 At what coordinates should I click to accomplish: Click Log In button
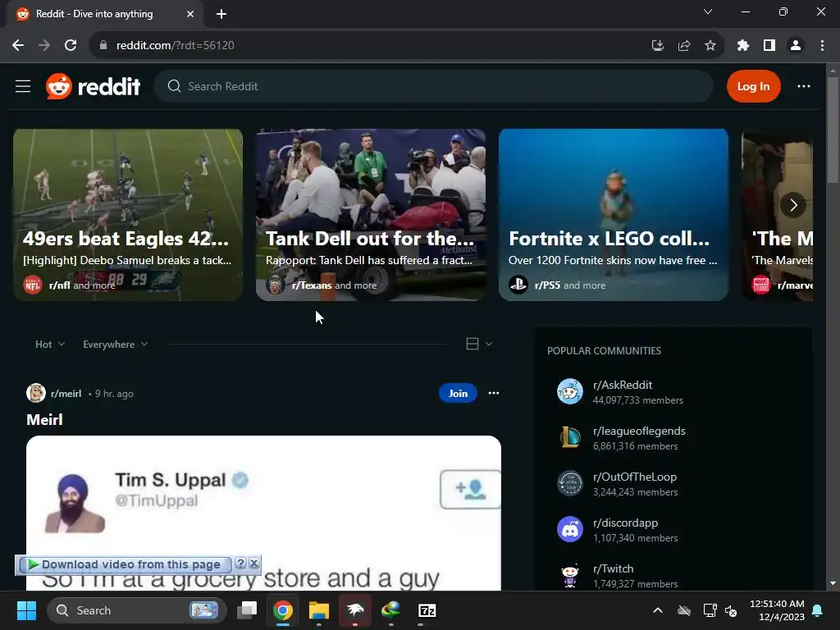753,86
